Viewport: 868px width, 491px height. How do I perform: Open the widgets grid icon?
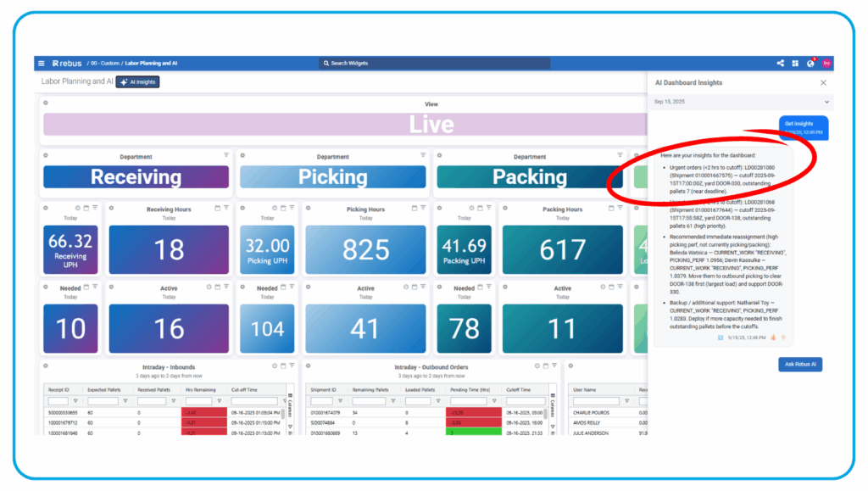tap(795, 64)
